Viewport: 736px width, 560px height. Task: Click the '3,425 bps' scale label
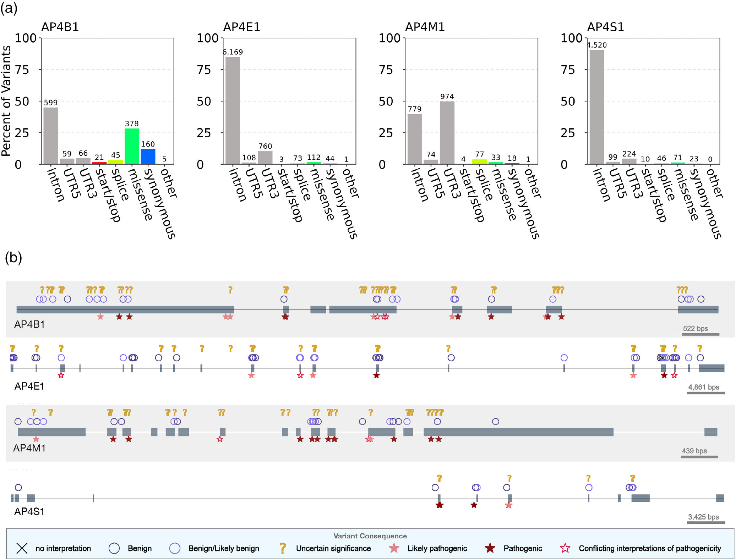coord(703,517)
